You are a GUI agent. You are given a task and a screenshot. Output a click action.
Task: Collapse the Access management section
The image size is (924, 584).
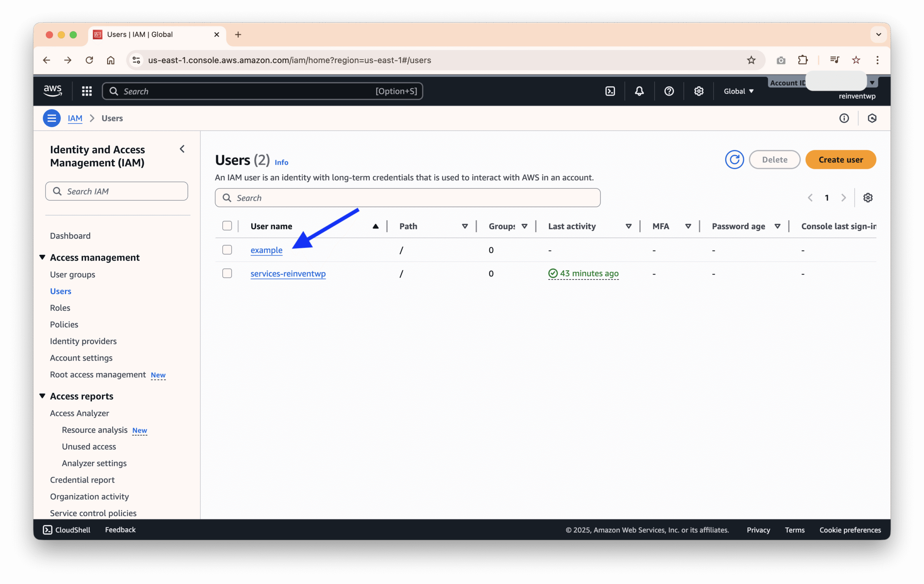[42, 257]
